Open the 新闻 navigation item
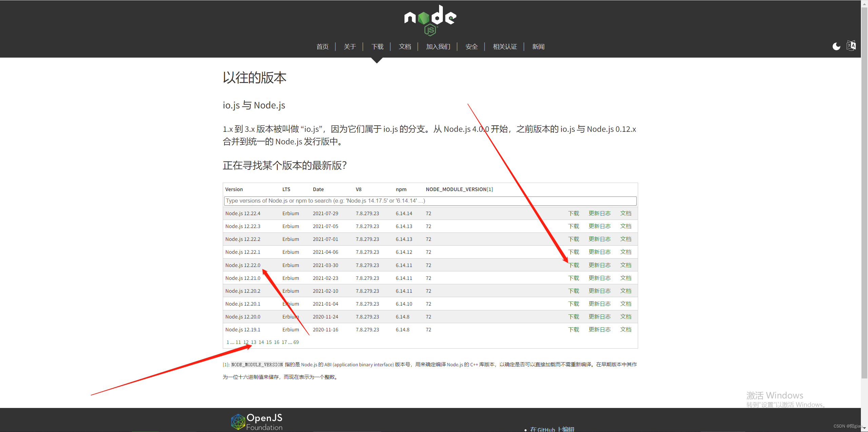Viewport: 868px width, 432px height. click(x=538, y=47)
